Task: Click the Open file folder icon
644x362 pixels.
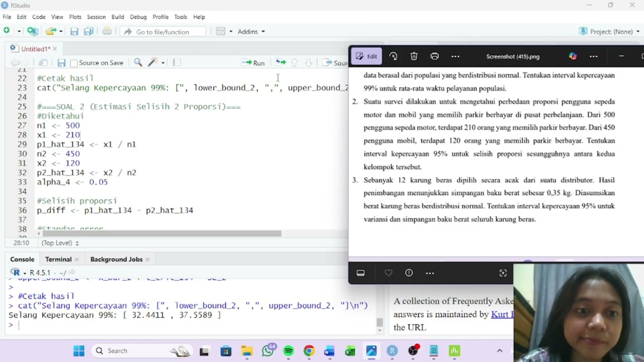Action: (x=50, y=31)
